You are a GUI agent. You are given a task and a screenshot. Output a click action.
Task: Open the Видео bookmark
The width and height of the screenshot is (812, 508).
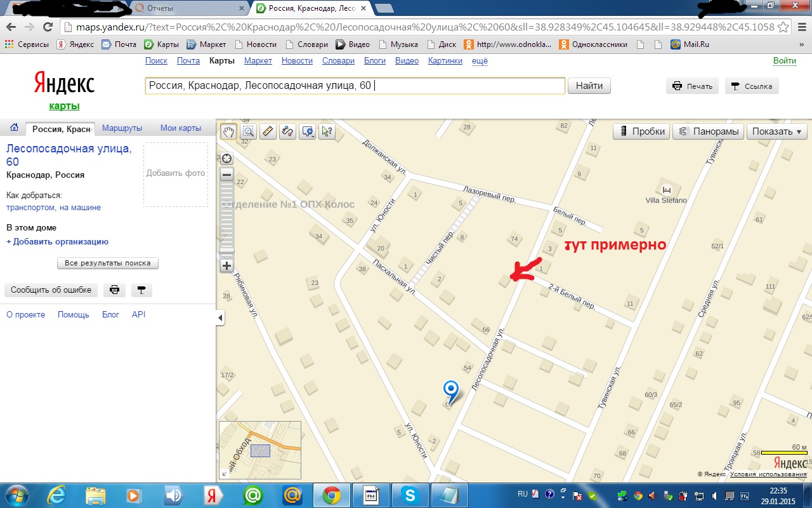coord(353,44)
